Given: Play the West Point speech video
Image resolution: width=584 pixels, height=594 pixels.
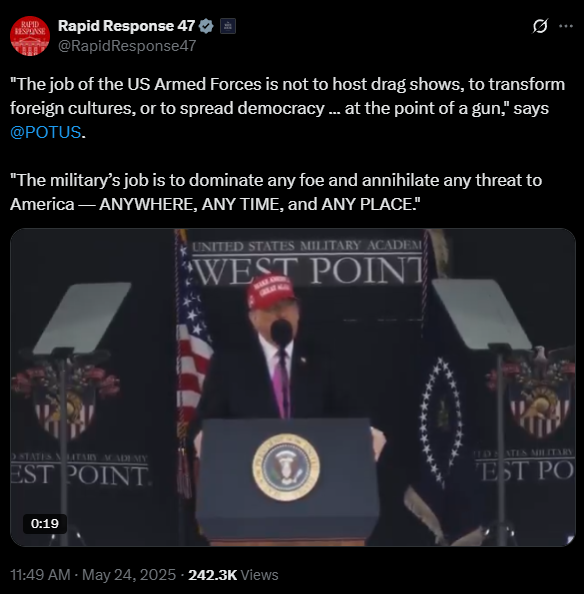Looking at the screenshot, I should [x=293, y=387].
